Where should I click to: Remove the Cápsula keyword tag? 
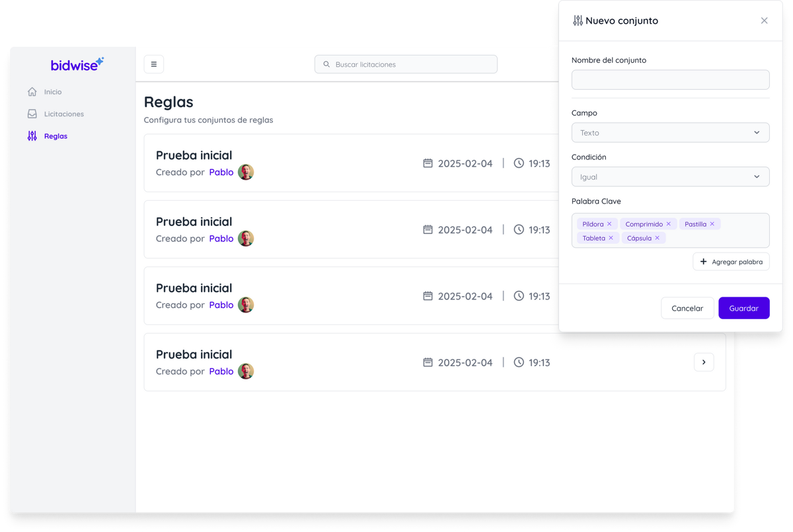tap(658, 238)
